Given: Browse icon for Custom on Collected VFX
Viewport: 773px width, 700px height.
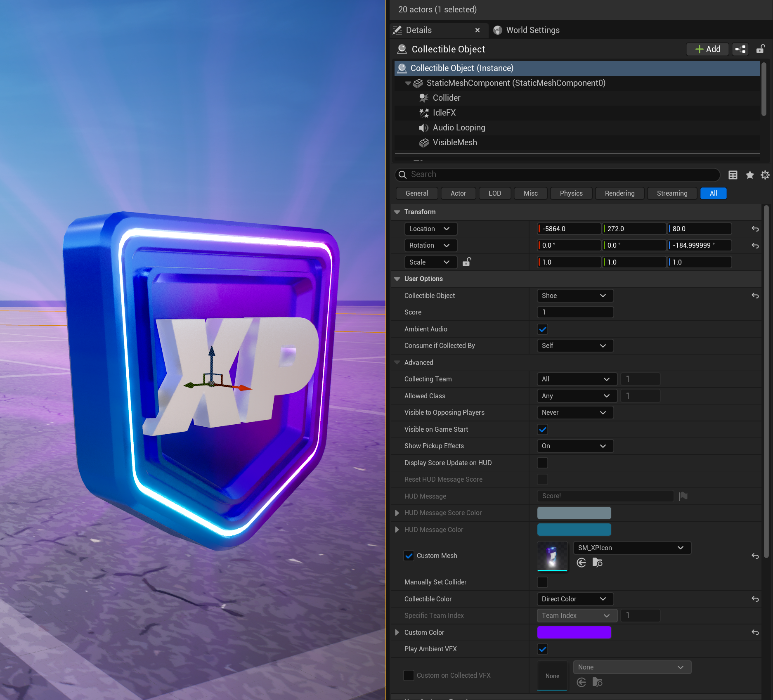Looking at the screenshot, I should [x=597, y=682].
